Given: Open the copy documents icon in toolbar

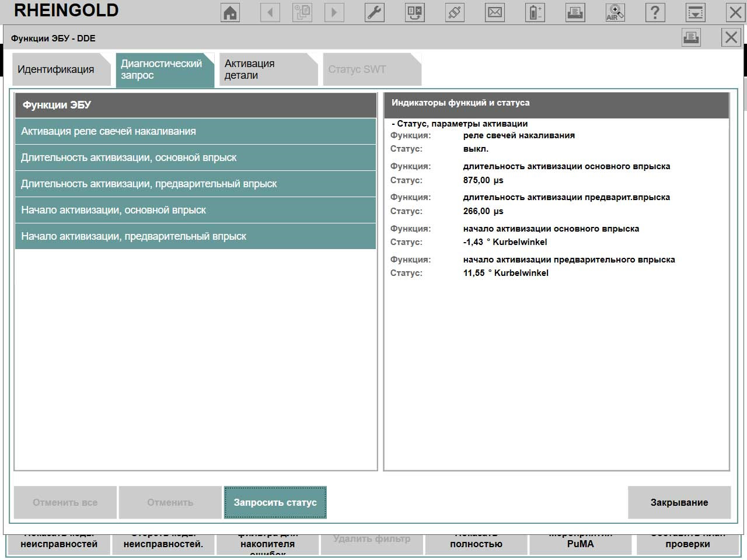Looking at the screenshot, I should [x=302, y=12].
